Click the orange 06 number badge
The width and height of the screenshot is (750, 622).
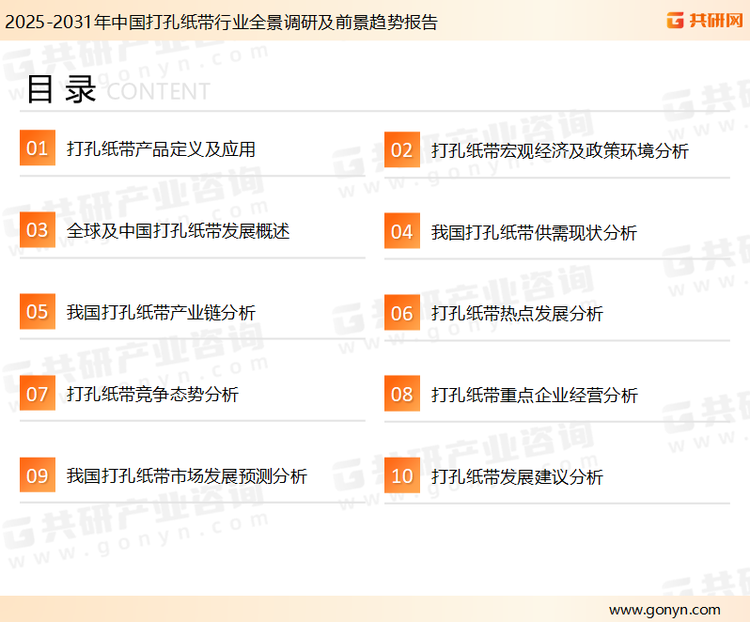pyautogui.click(x=402, y=313)
